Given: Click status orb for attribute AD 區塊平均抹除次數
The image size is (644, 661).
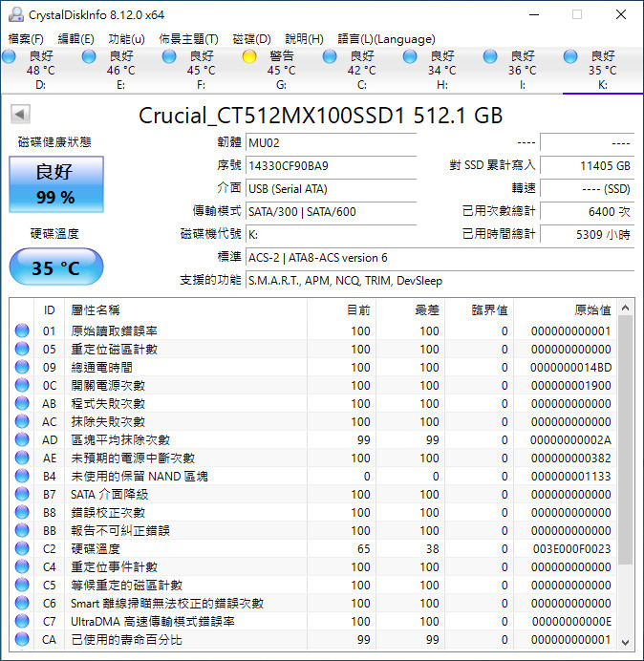Looking at the screenshot, I should pyautogui.click(x=22, y=439).
